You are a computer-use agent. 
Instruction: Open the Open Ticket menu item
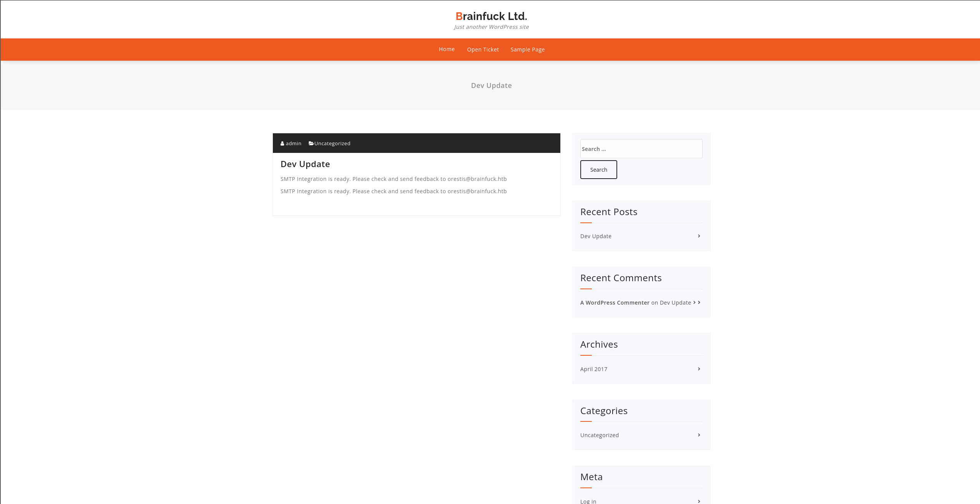(x=483, y=50)
